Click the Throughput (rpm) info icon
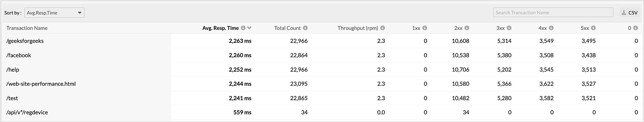This screenshot has width=644, height=122. coord(383,28)
